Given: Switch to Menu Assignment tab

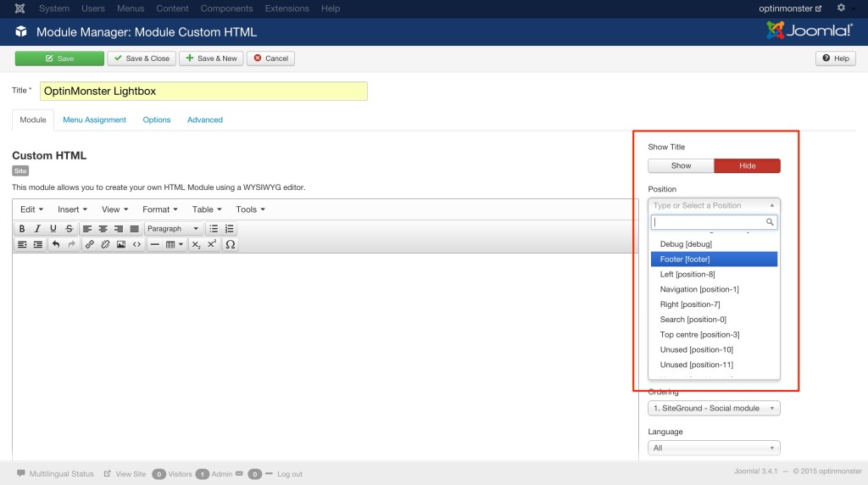Looking at the screenshot, I should point(95,120).
